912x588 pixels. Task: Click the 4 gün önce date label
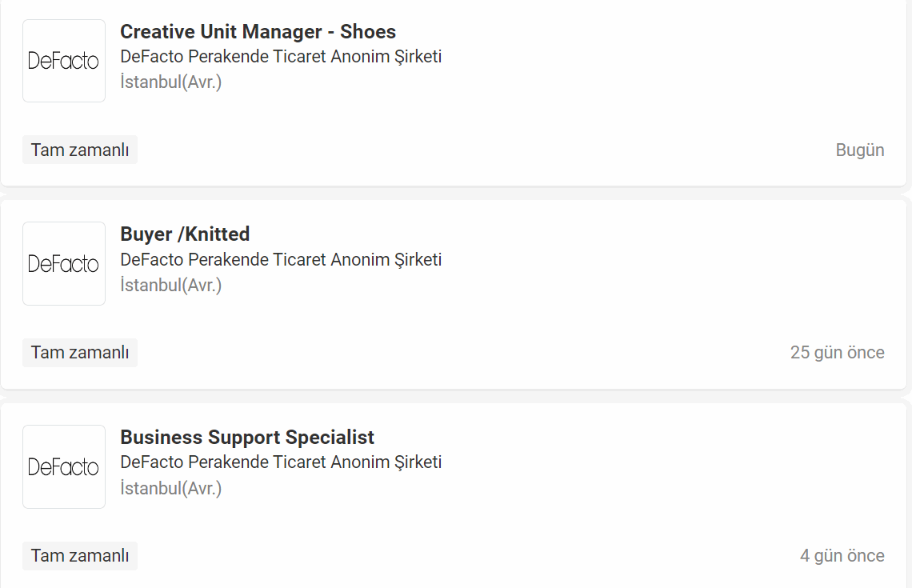842,555
